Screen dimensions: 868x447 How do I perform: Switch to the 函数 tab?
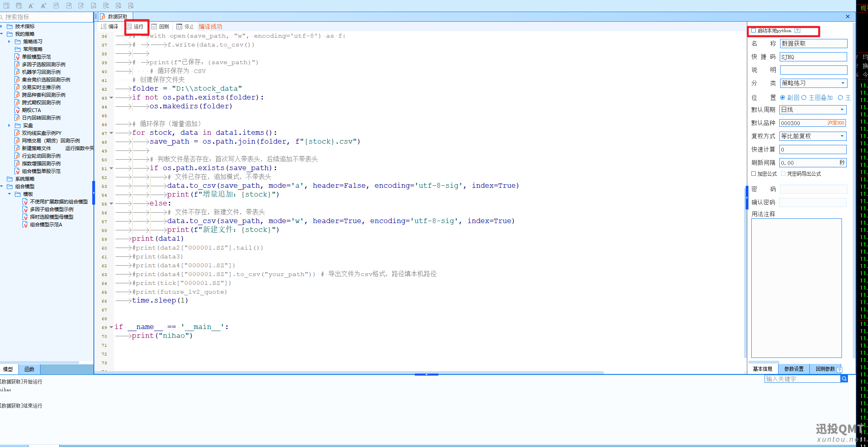(29, 369)
